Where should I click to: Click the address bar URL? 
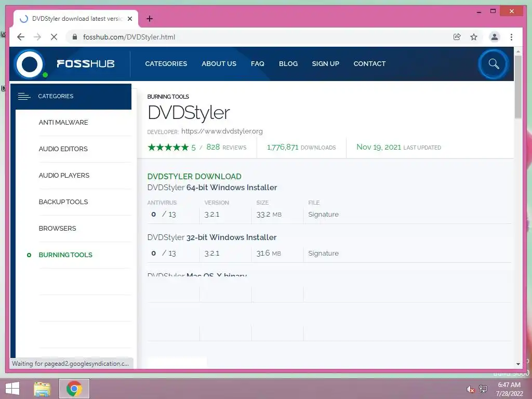click(x=129, y=37)
